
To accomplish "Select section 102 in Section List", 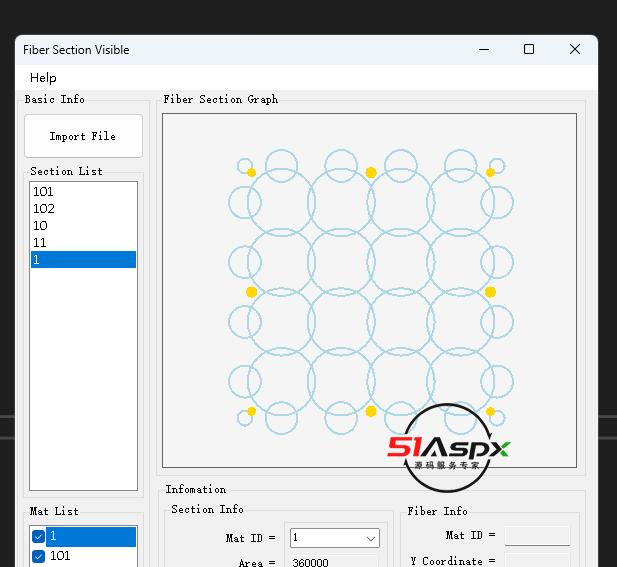I will 83,209.
